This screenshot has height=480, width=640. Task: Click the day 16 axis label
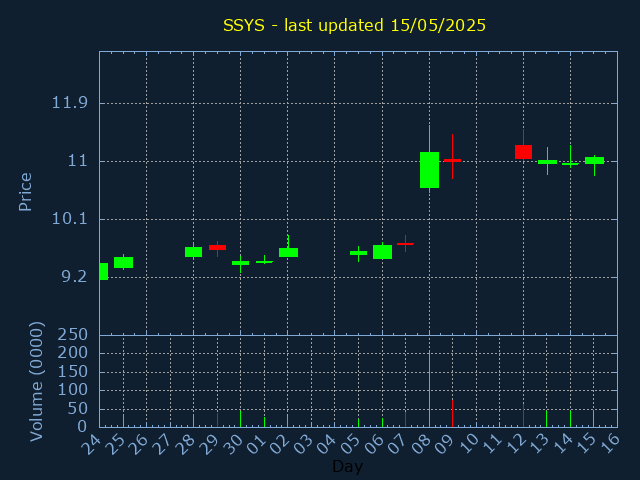point(610,443)
